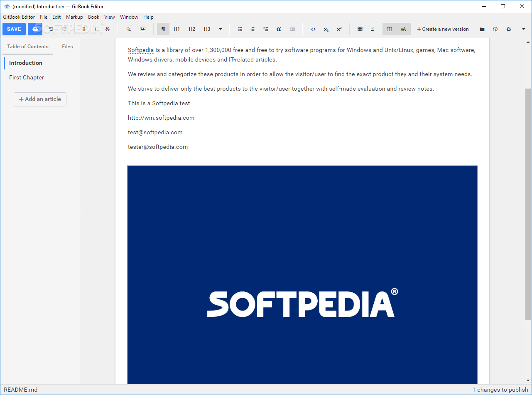This screenshot has width=532, height=395.
Task: Open the Book menu
Action: [x=94, y=17]
